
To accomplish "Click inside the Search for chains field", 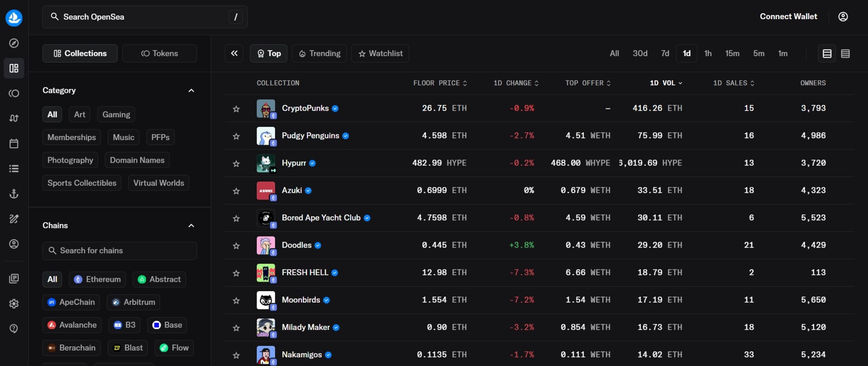I will point(119,251).
